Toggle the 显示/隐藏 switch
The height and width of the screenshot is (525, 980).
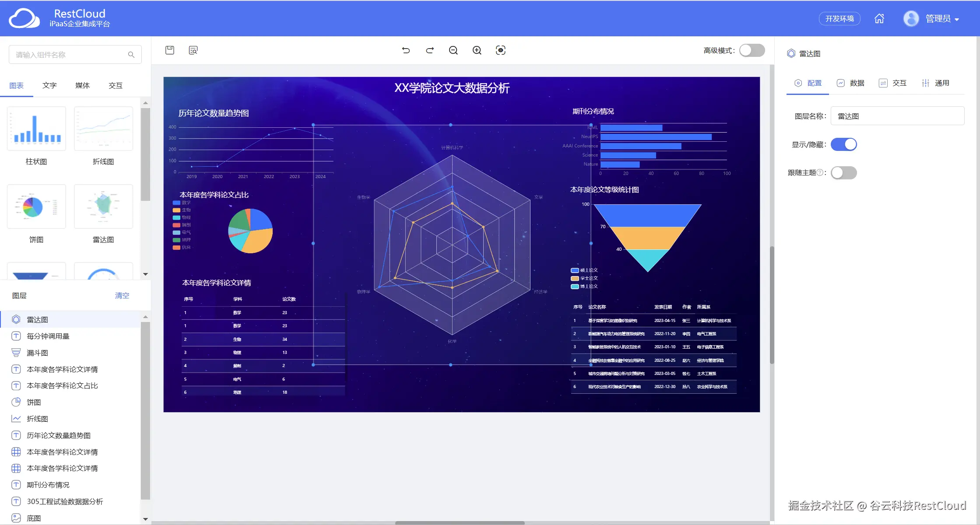pos(843,144)
